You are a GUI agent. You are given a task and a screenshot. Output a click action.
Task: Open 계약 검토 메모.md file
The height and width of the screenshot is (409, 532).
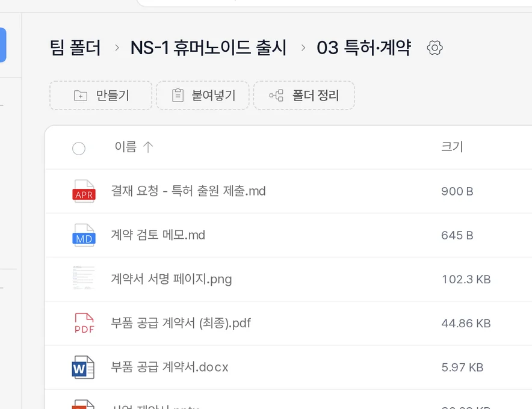click(158, 235)
